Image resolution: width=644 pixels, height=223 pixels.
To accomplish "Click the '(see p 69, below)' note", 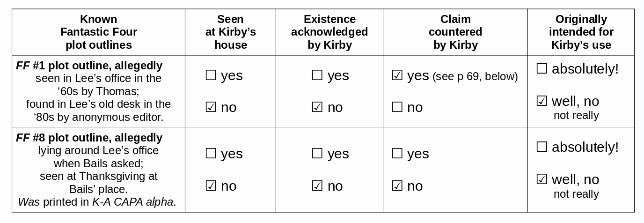I will point(475,76).
